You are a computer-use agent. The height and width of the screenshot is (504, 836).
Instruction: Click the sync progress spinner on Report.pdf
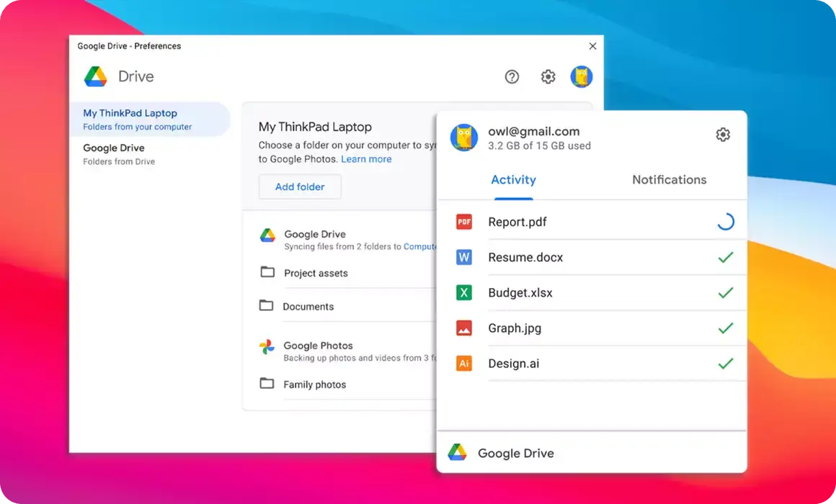click(726, 222)
